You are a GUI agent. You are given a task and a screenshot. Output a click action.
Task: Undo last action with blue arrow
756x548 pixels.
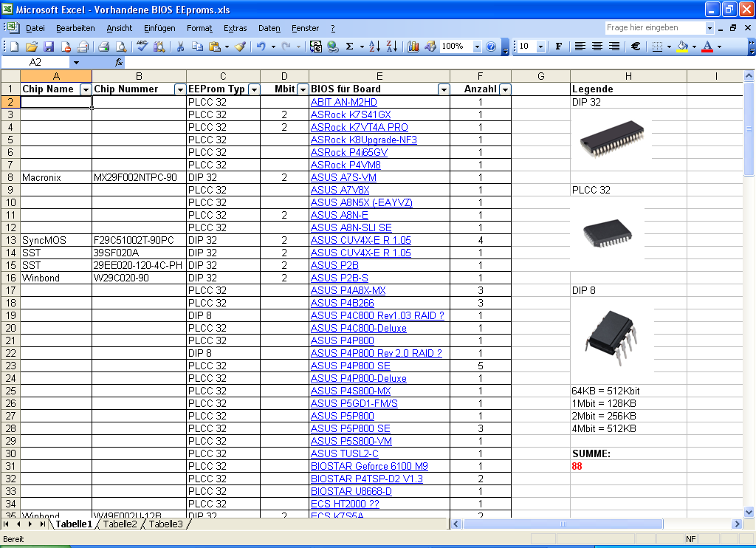coord(261,47)
